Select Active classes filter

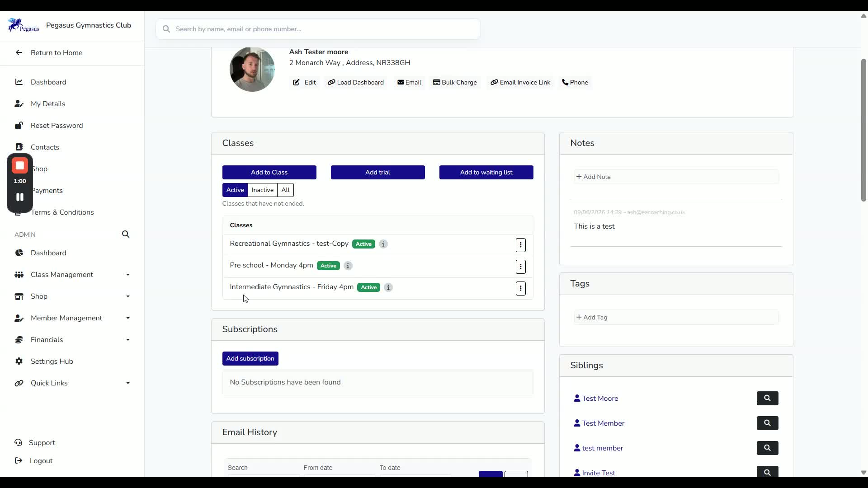pos(235,190)
